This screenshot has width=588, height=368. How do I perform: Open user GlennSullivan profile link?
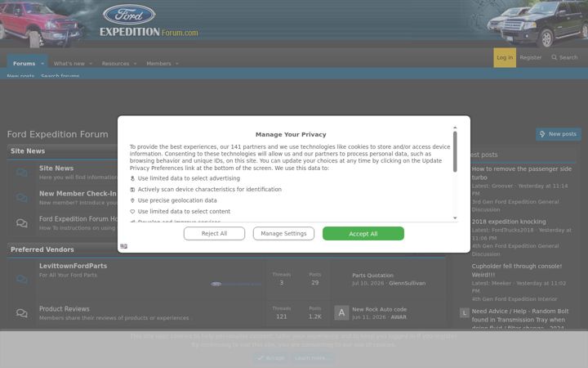click(x=408, y=284)
